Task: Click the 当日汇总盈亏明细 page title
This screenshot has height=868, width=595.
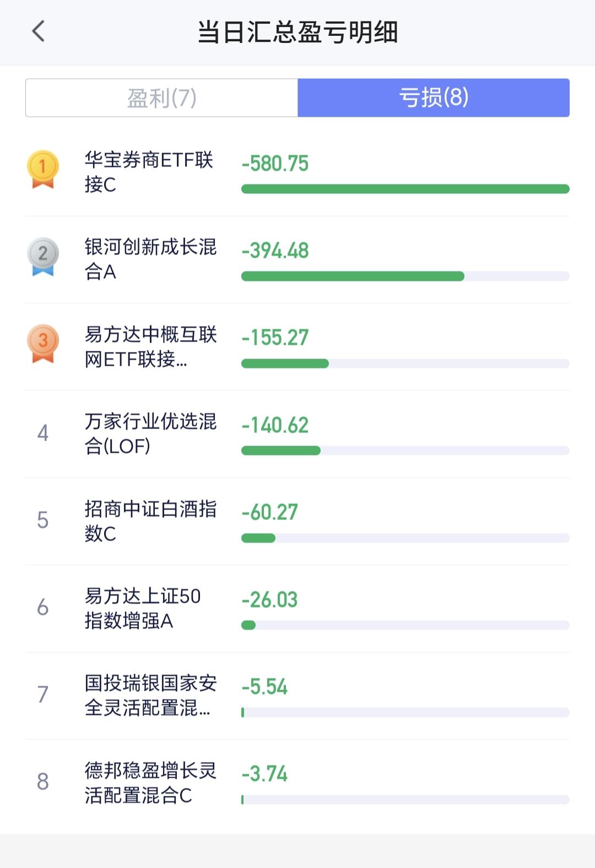Action: pyautogui.click(x=297, y=32)
